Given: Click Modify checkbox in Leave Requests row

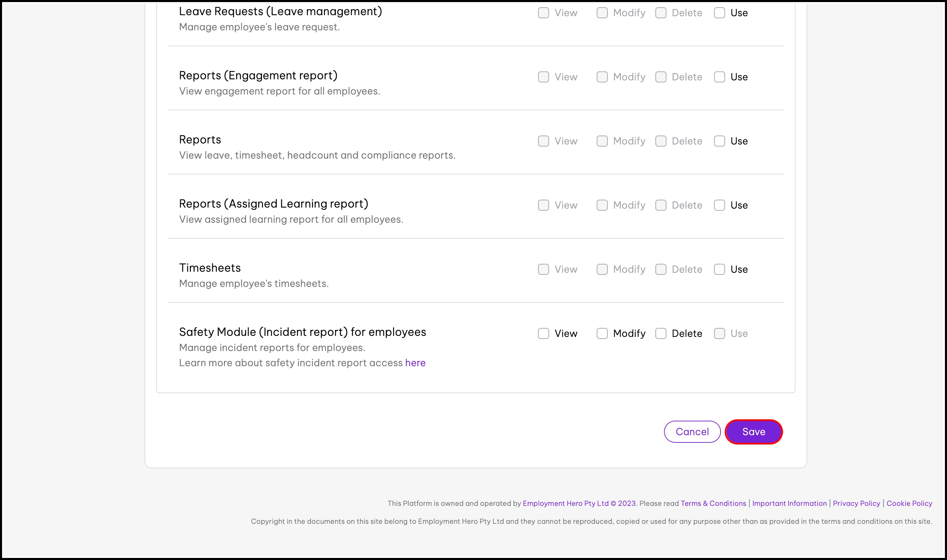Looking at the screenshot, I should coord(602,13).
